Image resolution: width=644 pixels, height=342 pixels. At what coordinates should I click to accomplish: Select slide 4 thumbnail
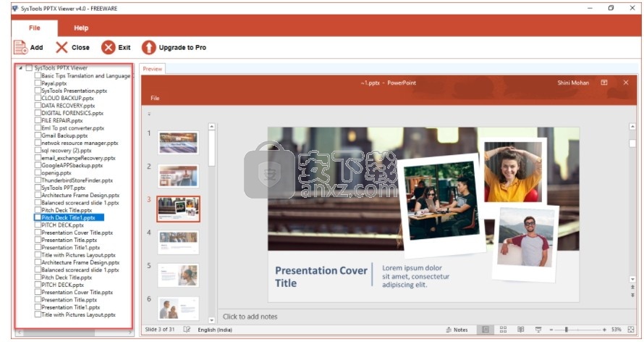pos(178,242)
